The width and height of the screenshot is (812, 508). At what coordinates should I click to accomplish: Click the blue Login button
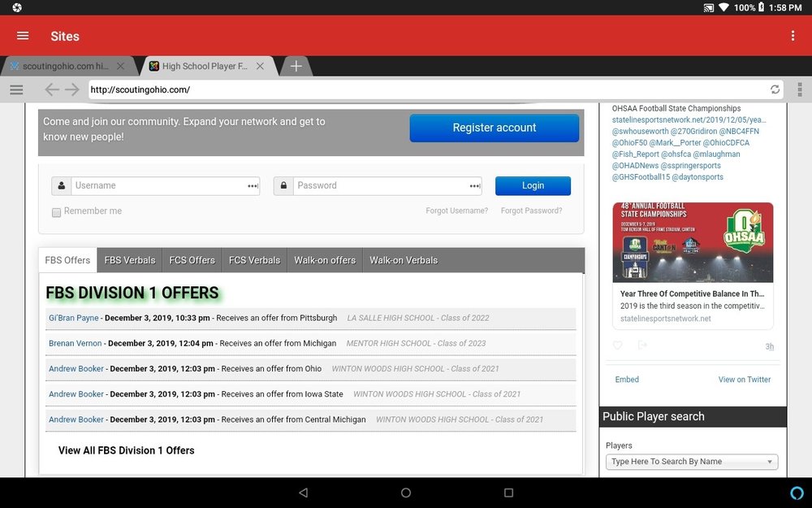point(533,185)
